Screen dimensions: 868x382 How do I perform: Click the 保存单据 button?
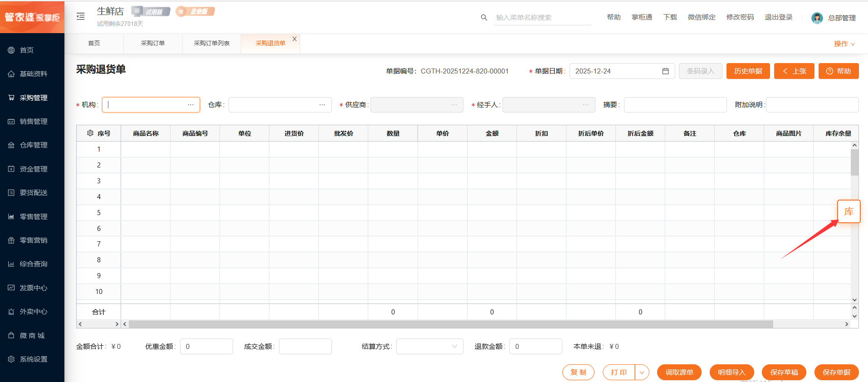[836, 372]
